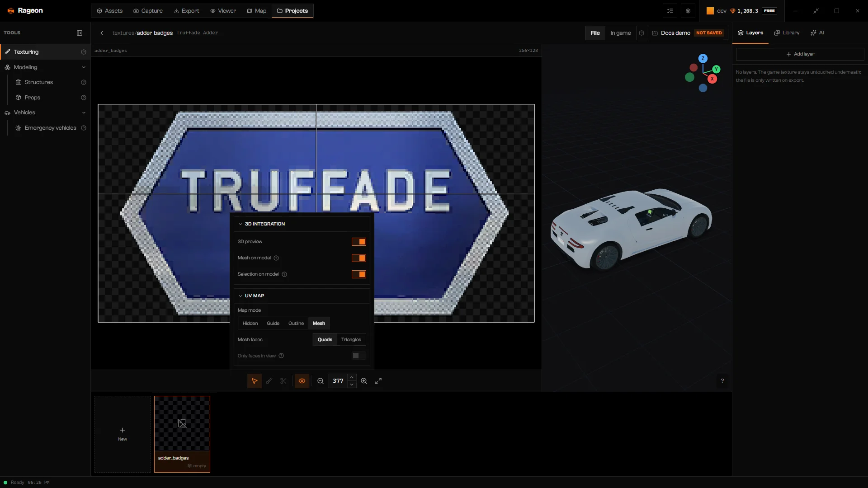Click the textures breadcrumb link

point(123,33)
